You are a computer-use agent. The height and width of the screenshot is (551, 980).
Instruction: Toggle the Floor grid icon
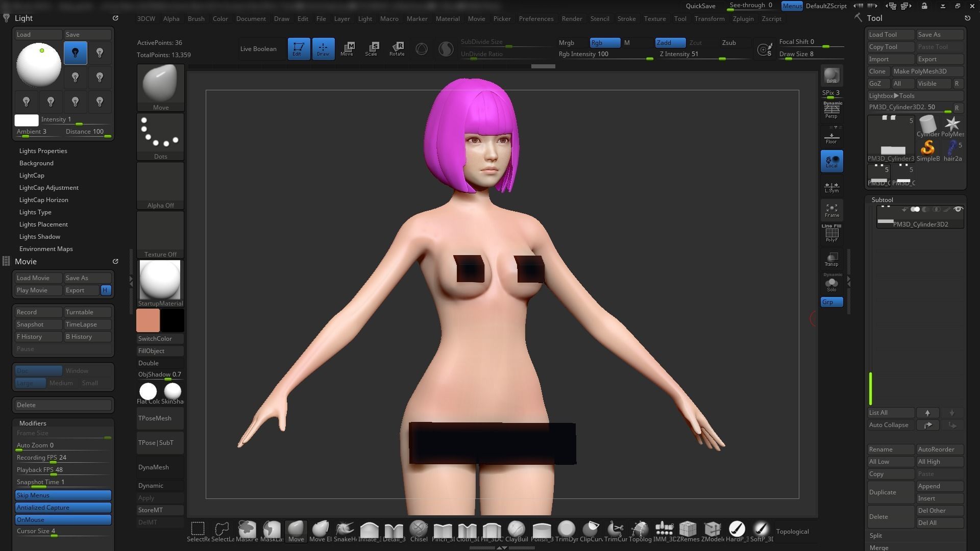coord(831,138)
